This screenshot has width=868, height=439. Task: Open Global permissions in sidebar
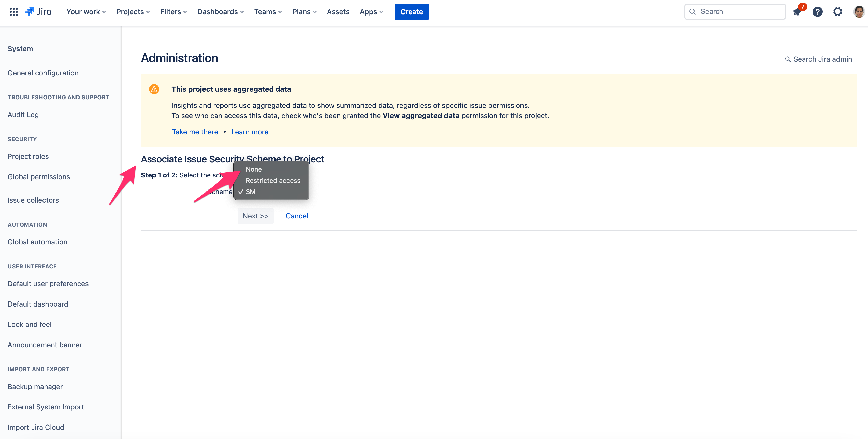coord(39,177)
